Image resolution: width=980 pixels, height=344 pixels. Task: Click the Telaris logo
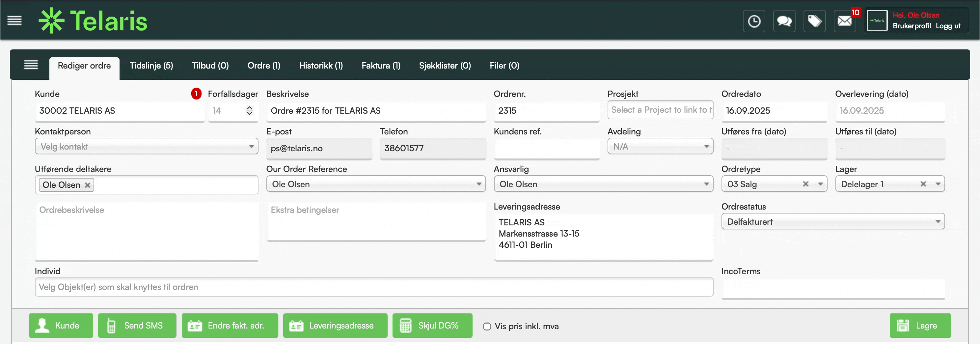[93, 20]
